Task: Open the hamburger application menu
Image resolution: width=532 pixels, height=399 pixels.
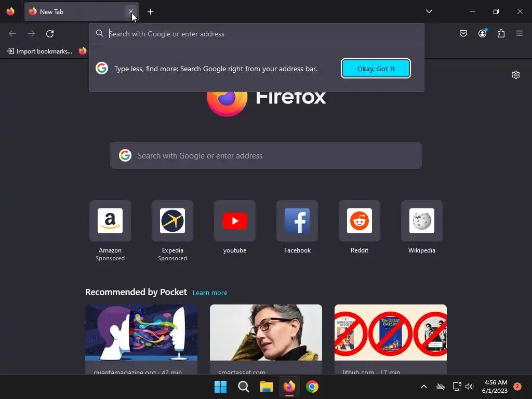Action: [x=519, y=33]
